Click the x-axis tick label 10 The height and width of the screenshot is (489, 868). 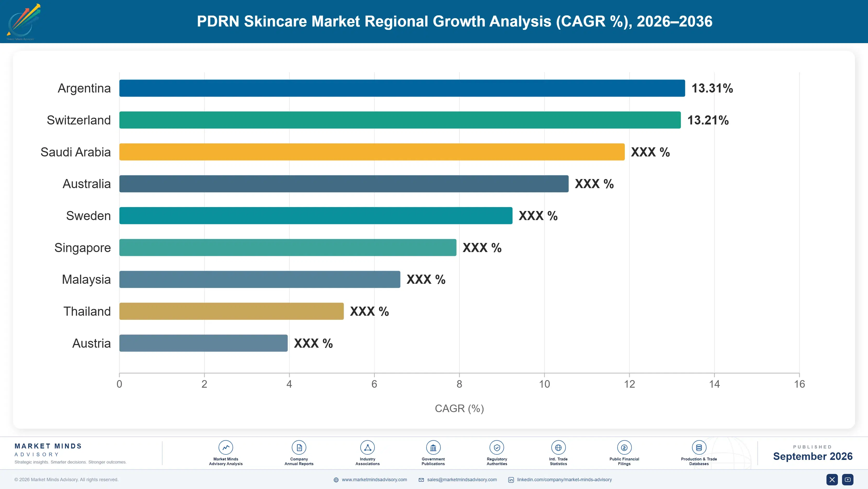[544, 384]
